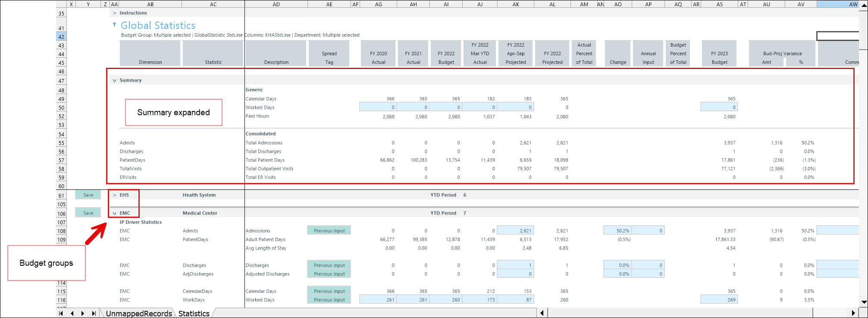Click Previous Input for Admissions row

coord(329,231)
